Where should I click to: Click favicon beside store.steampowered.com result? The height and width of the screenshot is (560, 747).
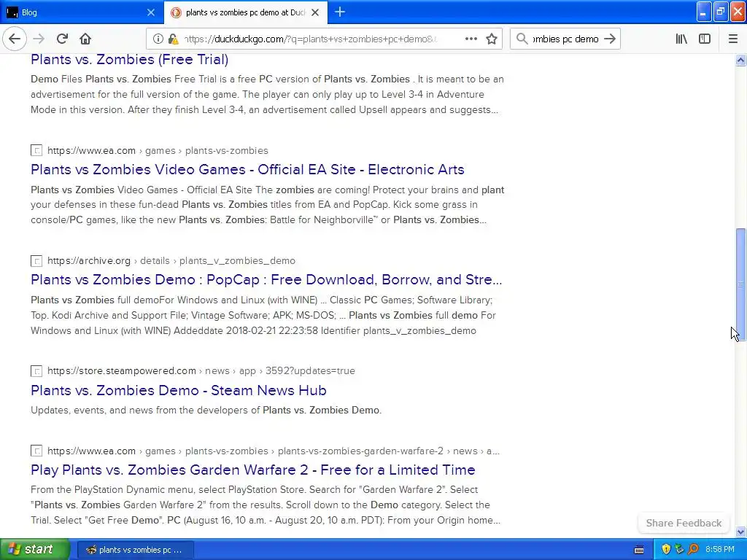[36, 371]
